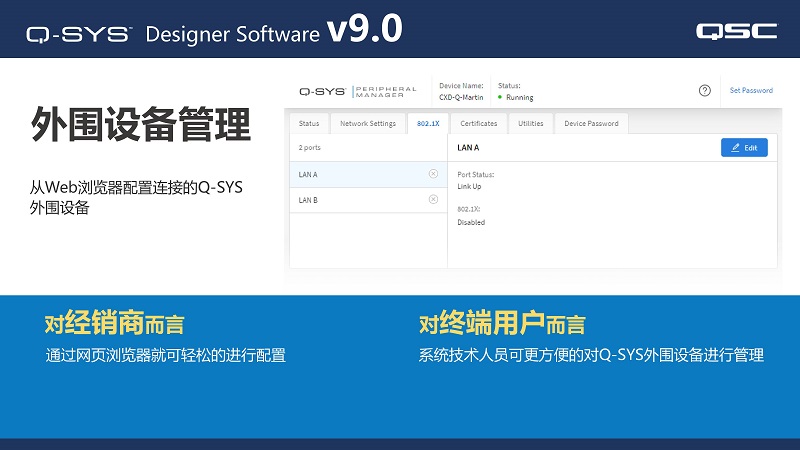Open the help question mark icon
Viewport: 800px width, 450px height.
click(x=705, y=90)
